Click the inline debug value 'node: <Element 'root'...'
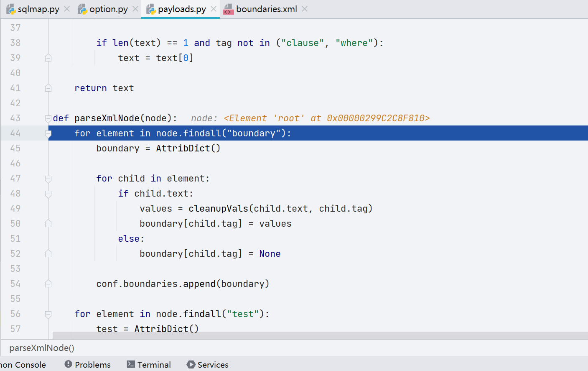Viewport: 588px width, 371px height. click(x=311, y=118)
